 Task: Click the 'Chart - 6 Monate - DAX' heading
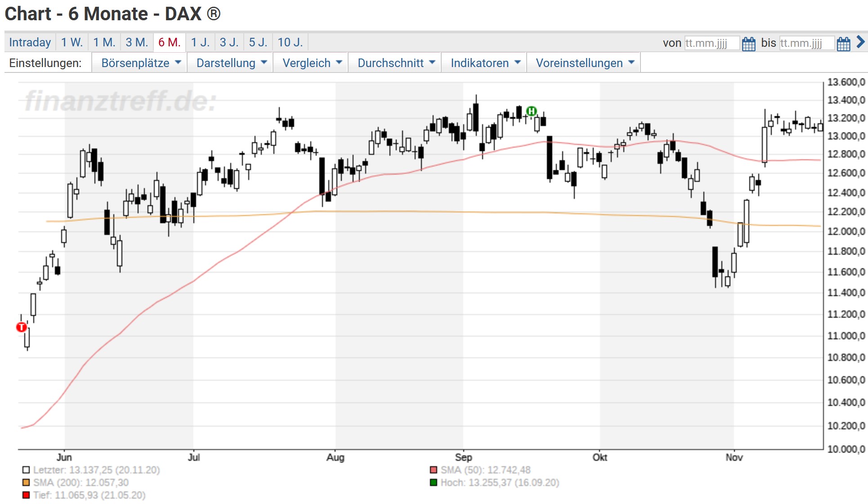(x=113, y=14)
